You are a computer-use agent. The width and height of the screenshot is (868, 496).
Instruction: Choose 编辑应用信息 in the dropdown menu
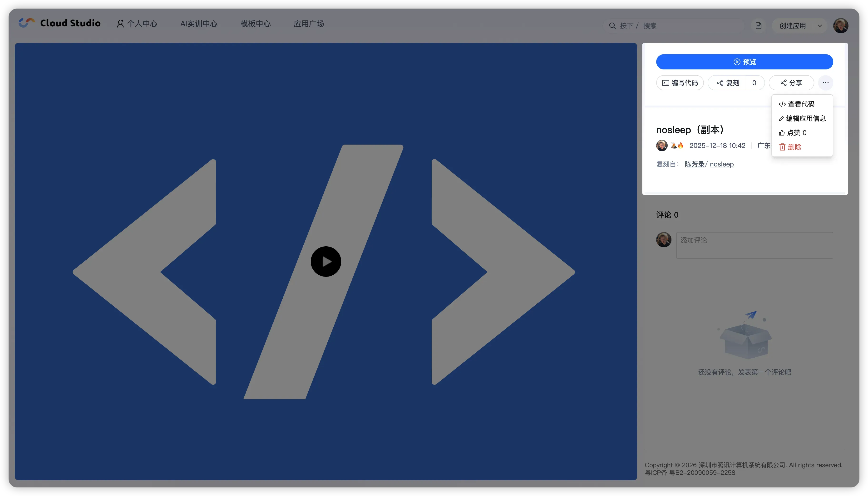802,119
